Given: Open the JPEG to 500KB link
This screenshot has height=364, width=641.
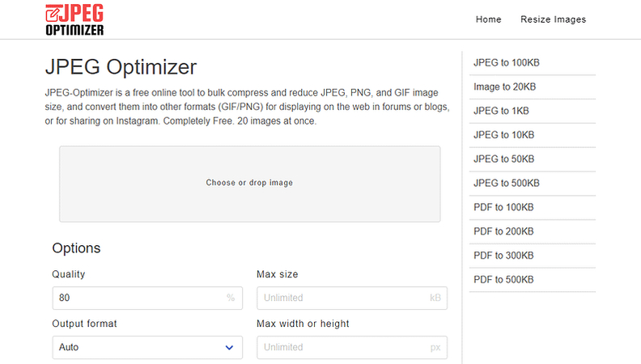Looking at the screenshot, I should click(x=507, y=183).
